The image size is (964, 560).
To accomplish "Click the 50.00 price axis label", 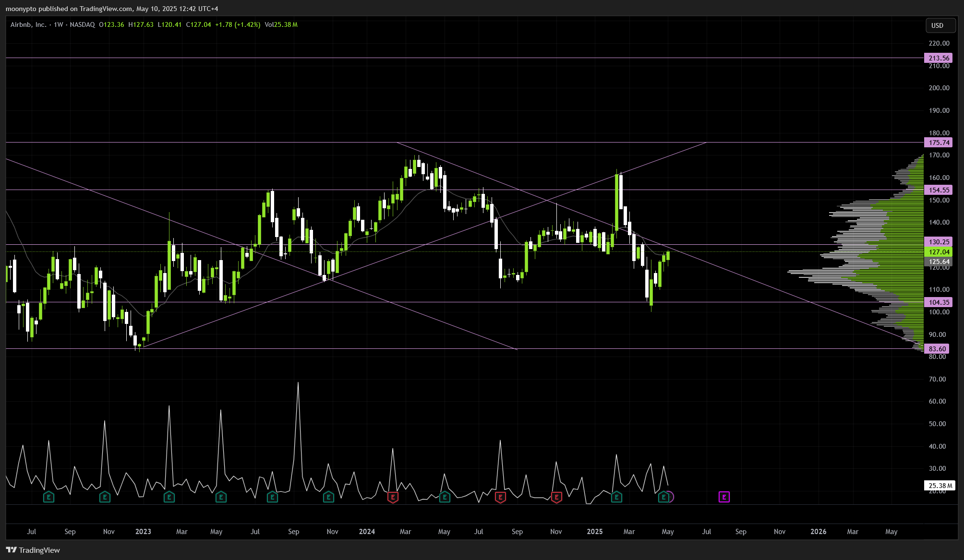I will point(938,424).
